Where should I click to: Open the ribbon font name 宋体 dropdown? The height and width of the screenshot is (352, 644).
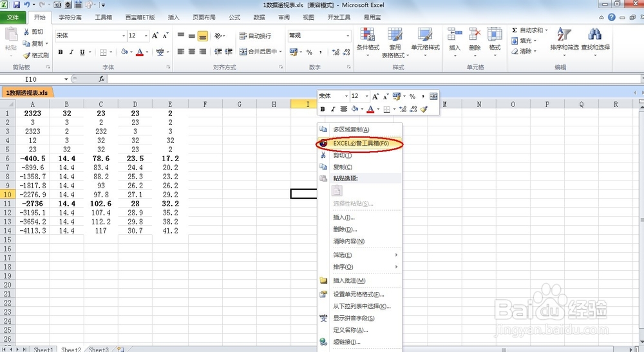[123, 35]
